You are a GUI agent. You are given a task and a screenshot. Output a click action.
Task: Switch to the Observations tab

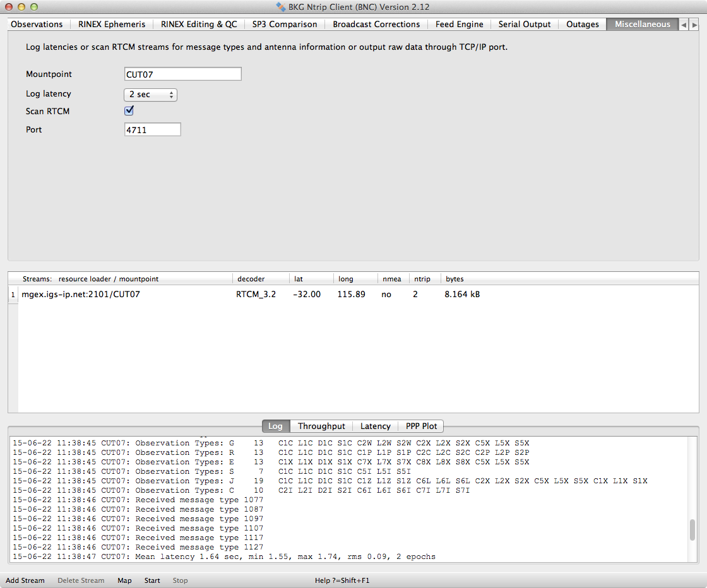coord(37,24)
